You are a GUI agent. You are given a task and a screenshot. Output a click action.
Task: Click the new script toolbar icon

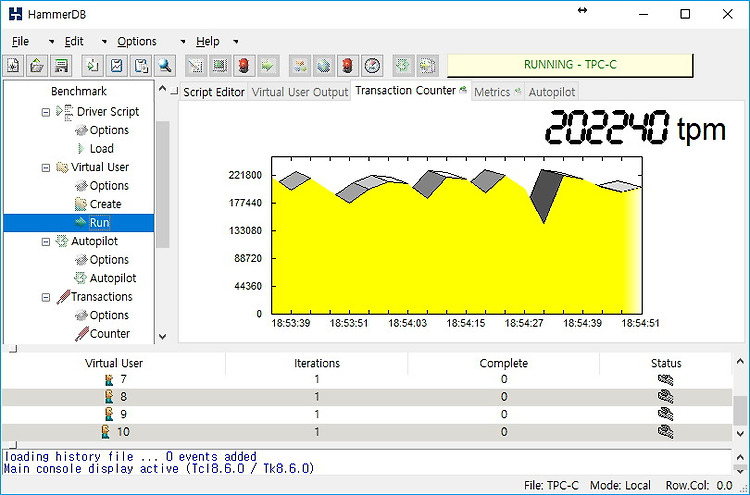click(x=13, y=65)
